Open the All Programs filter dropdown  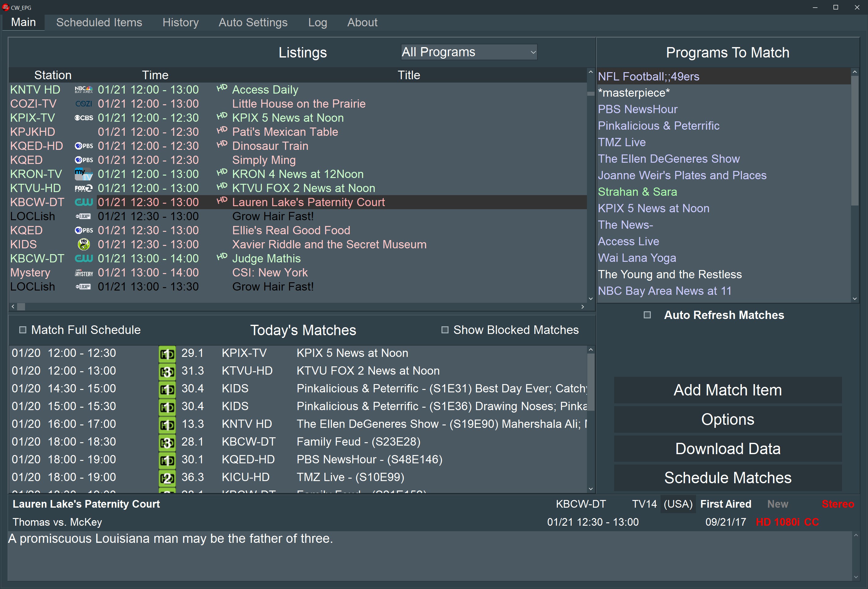[x=469, y=52]
